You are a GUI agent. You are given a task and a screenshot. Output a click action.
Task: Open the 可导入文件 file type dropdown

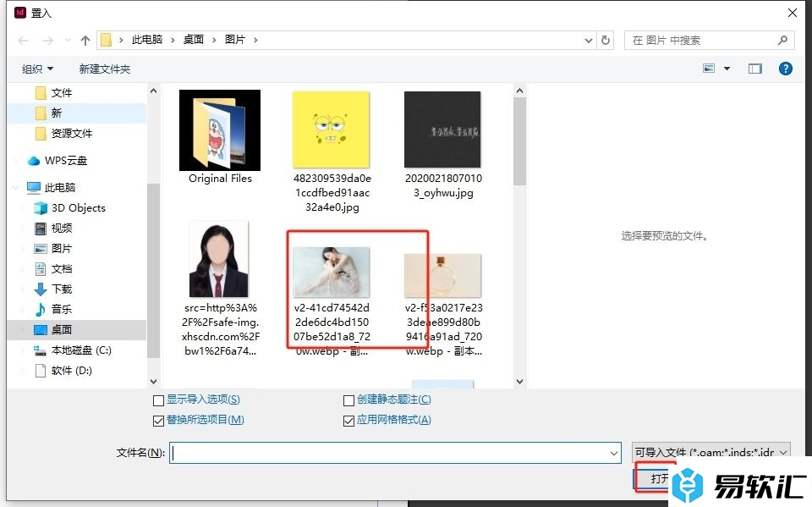[711, 452]
